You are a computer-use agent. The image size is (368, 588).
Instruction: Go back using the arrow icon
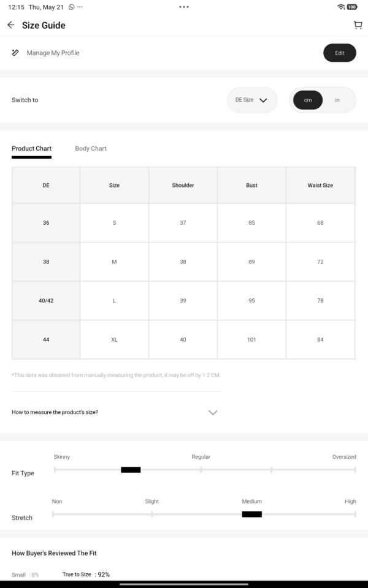pyautogui.click(x=11, y=25)
